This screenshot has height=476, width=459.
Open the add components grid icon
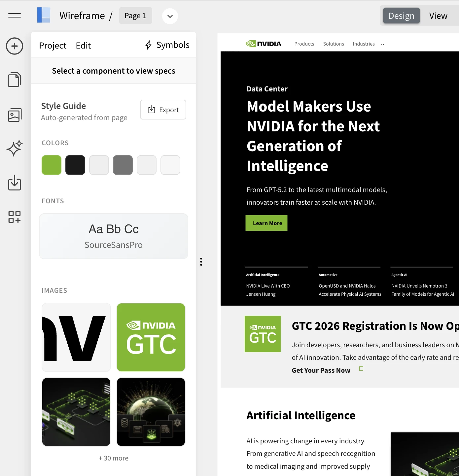(x=15, y=217)
